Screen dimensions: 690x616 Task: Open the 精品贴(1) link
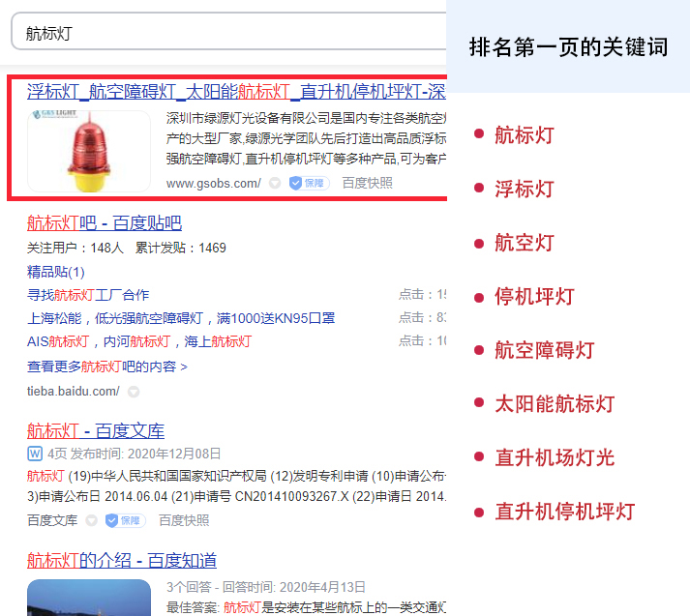(x=55, y=272)
